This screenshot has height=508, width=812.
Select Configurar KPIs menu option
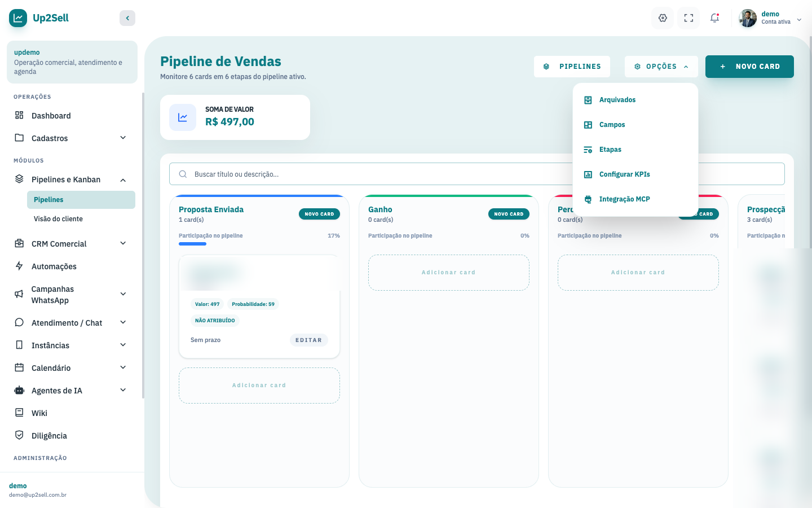coord(636,174)
